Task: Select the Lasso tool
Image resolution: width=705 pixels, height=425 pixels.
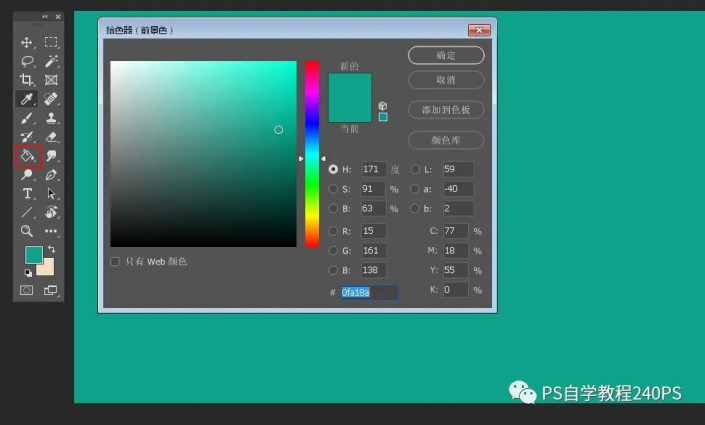Action: coord(27,61)
